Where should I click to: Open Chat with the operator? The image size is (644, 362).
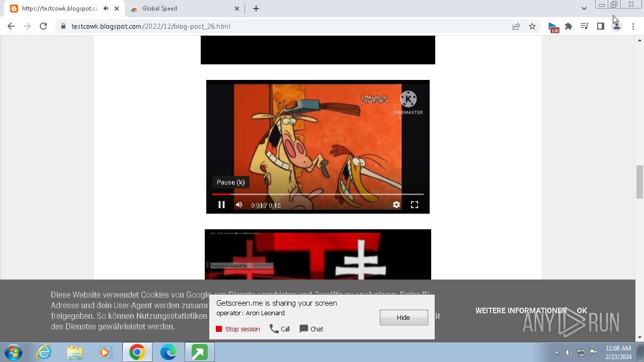(311, 329)
